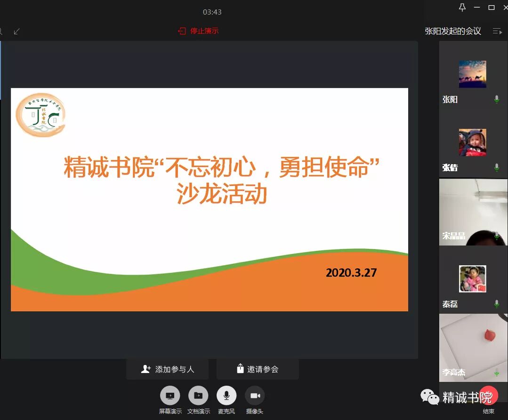Start screen sharing with 屏幕演示 icon

click(x=170, y=396)
